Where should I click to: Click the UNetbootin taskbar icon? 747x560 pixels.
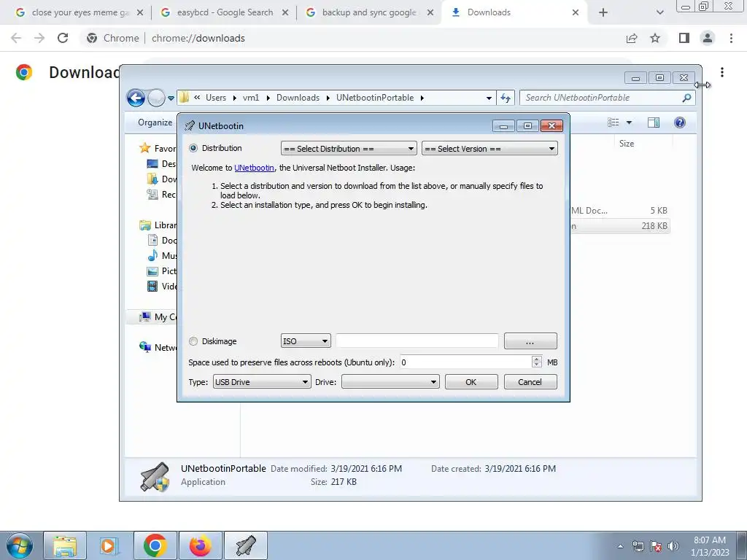(x=246, y=545)
